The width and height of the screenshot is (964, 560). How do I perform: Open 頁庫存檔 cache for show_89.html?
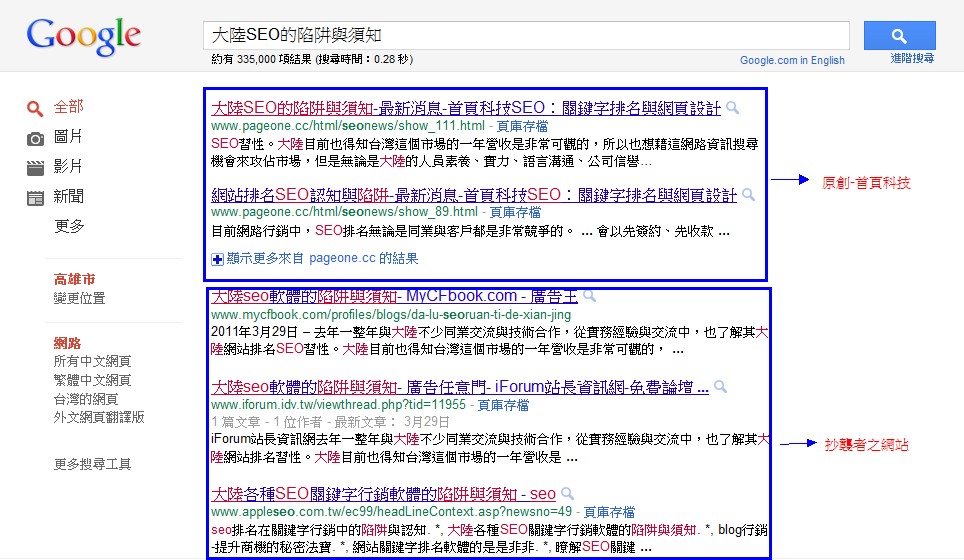coord(515,212)
